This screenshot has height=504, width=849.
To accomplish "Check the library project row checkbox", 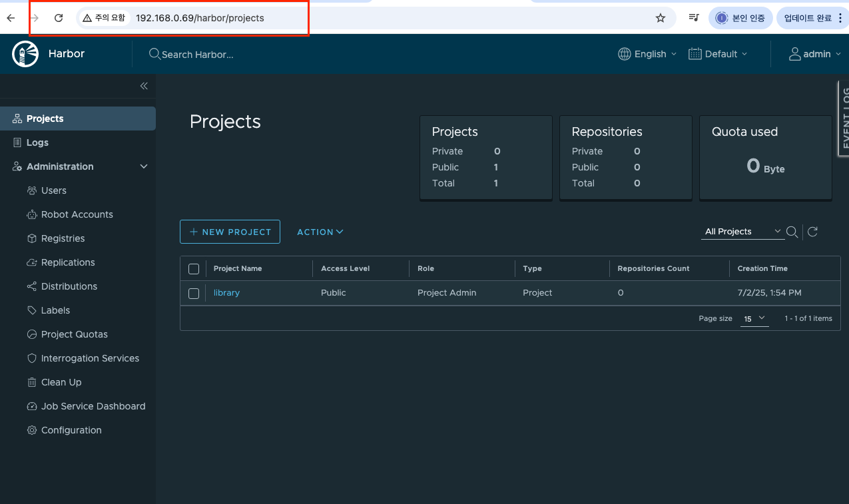I will tap(194, 293).
